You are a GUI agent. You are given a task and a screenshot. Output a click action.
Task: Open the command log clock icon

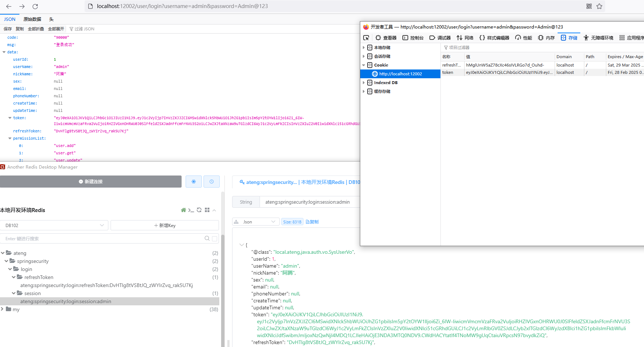tap(212, 181)
